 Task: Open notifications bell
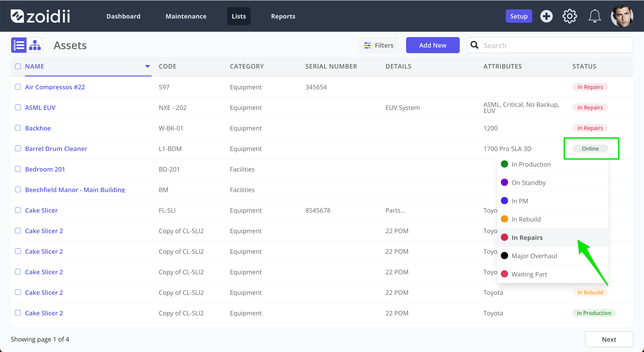click(x=595, y=16)
